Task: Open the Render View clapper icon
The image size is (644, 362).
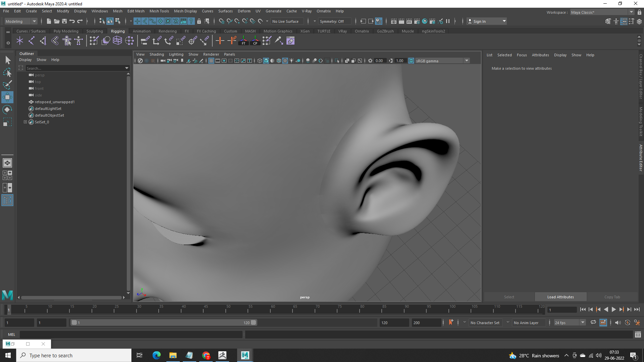Action: coord(393,21)
